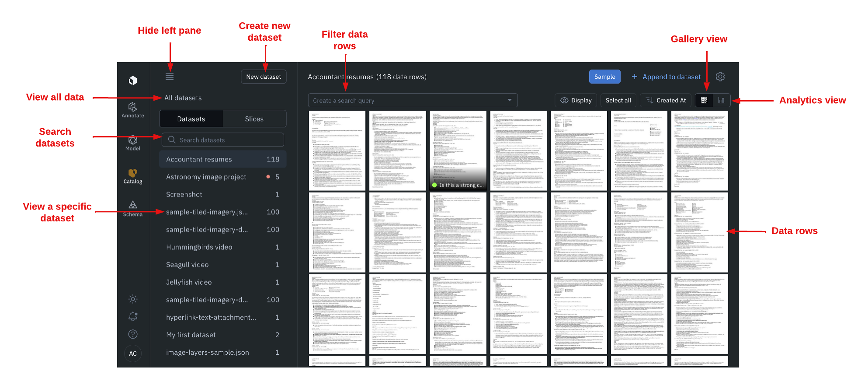
Task: Open the AC account avatar
Action: tap(133, 353)
